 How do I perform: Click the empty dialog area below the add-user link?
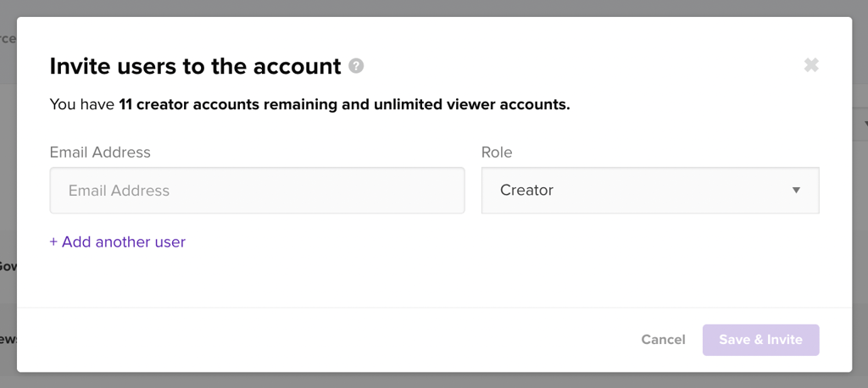pyautogui.click(x=424, y=280)
